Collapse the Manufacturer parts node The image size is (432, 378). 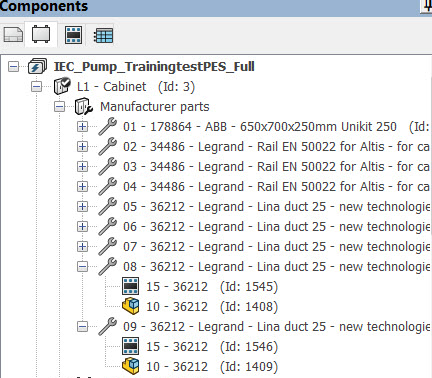coord(60,107)
